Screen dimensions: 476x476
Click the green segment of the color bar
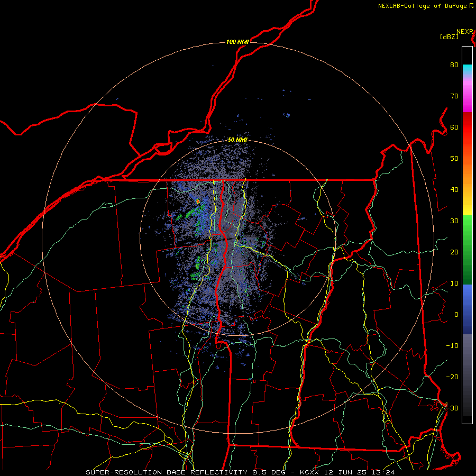[467, 250]
